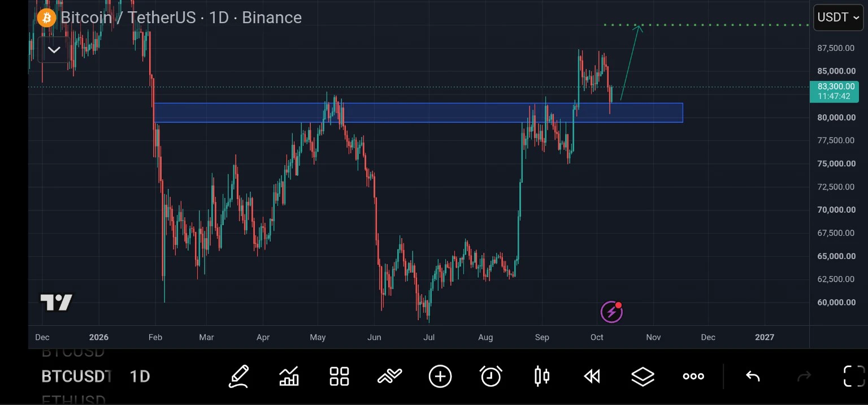Tap the 87,500.00 price axis label
Viewport: 868px width, 405px height.
836,48
